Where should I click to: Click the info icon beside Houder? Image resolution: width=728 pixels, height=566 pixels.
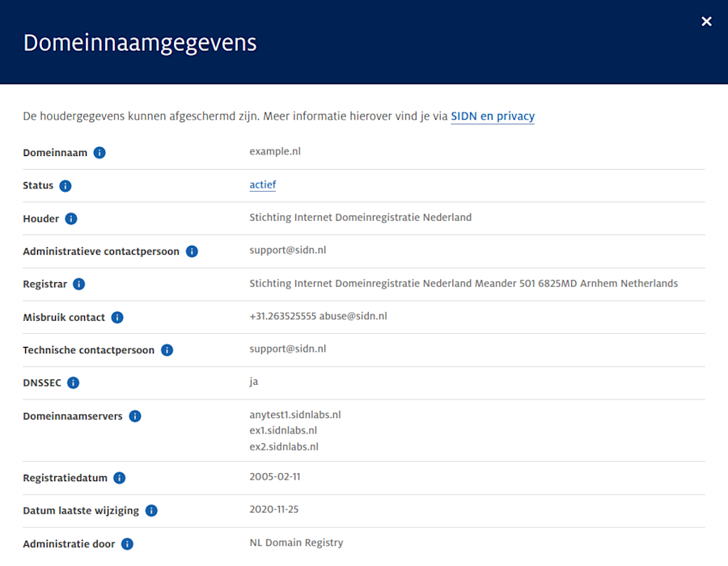click(x=71, y=218)
